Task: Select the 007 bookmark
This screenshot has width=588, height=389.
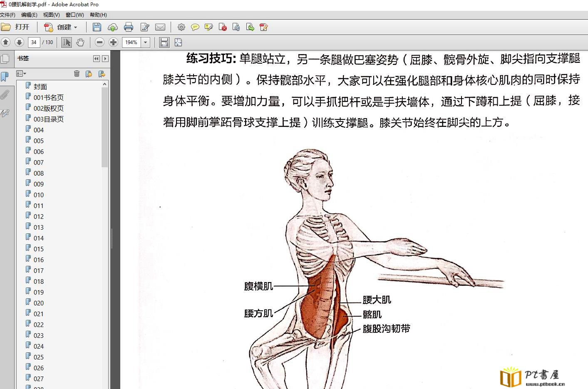Action: click(39, 162)
